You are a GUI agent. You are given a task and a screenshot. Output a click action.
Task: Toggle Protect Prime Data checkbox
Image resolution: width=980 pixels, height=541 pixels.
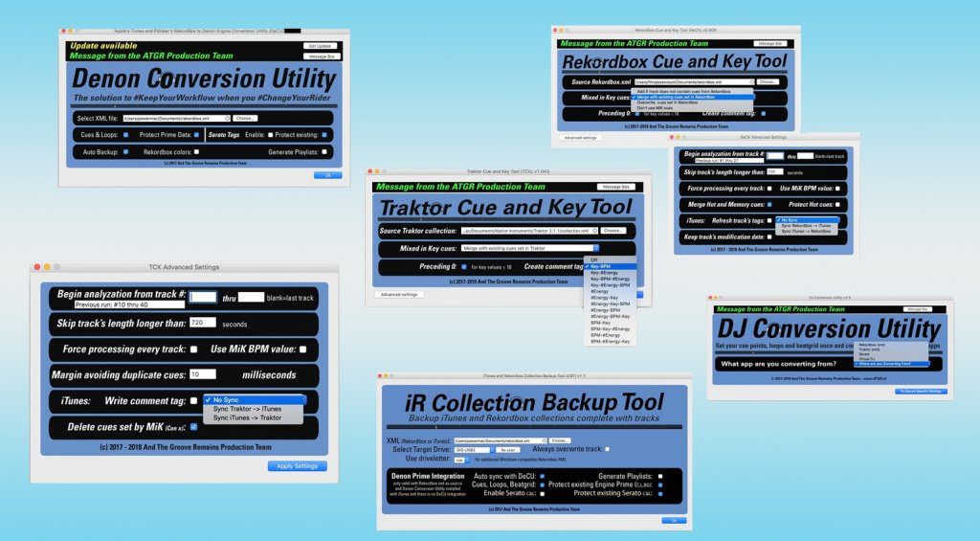196,134
